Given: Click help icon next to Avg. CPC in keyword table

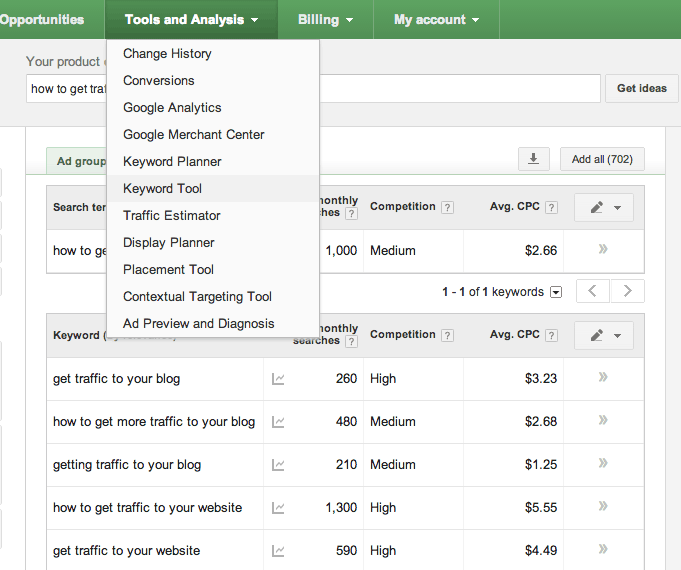Looking at the screenshot, I should pyautogui.click(x=551, y=335).
